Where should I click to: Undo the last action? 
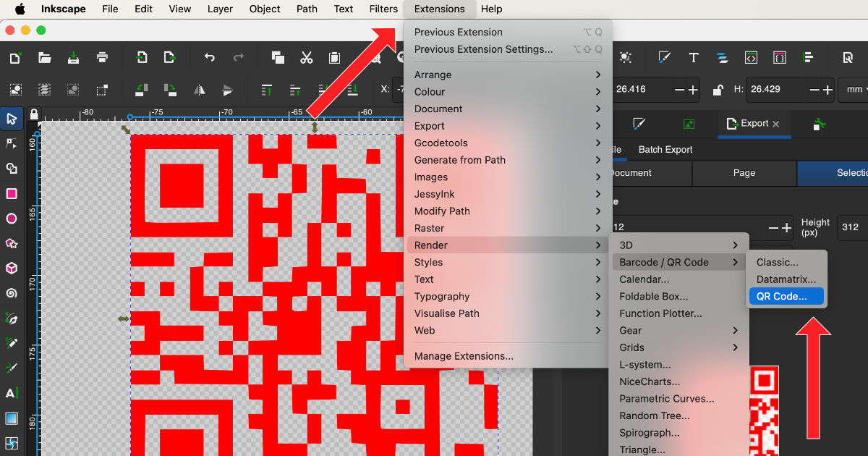[x=210, y=58]
